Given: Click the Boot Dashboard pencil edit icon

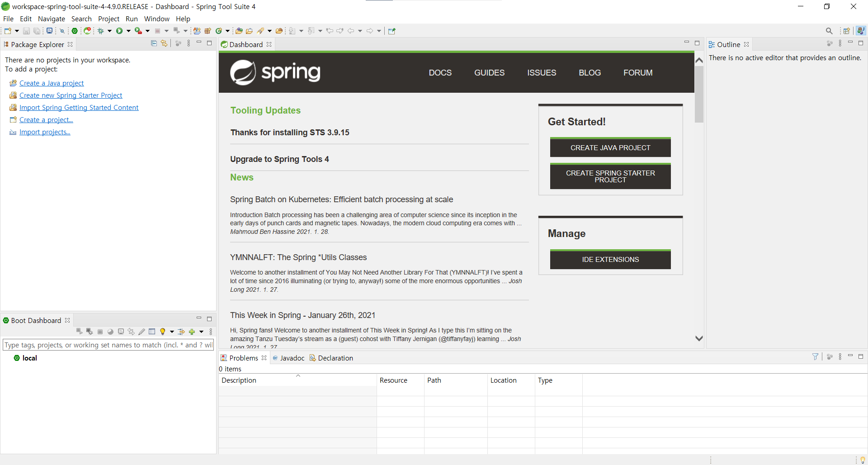Looking at the screenshot, I should (x=142, y=332).
